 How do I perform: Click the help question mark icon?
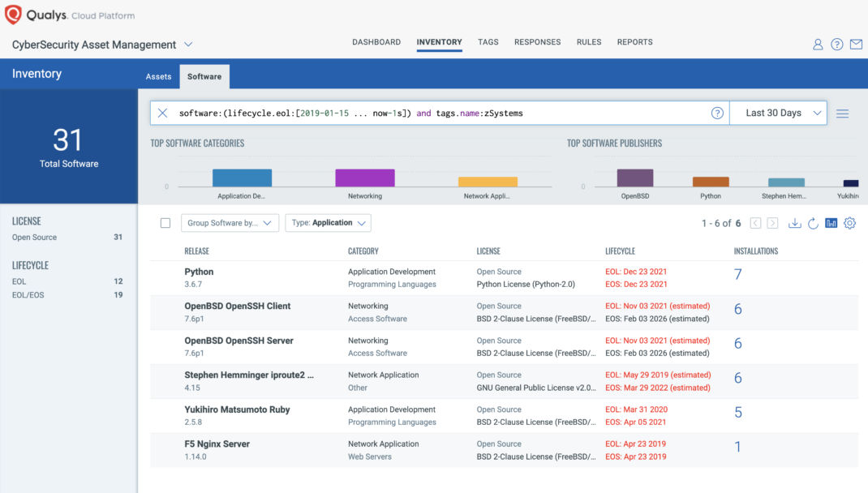(x=836, y=45)
